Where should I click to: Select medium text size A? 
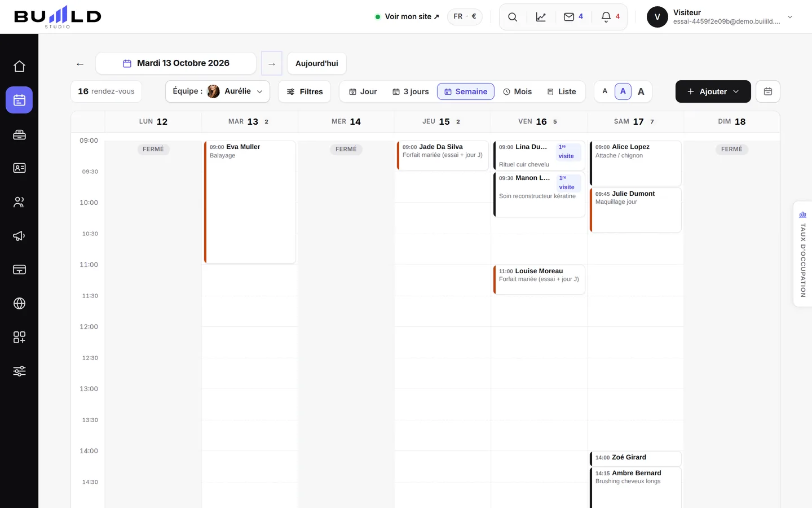pos(623,91)
